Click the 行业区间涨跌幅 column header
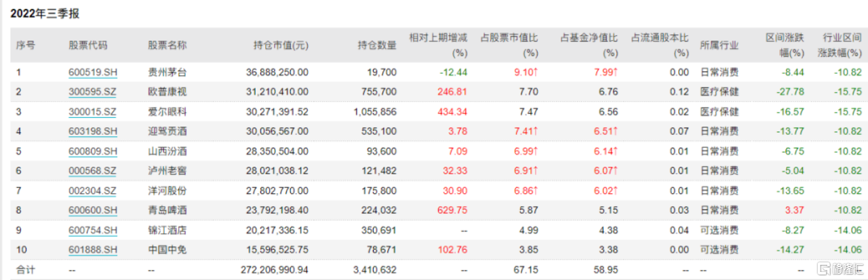The image size is (868, 280). coord(842,45)
